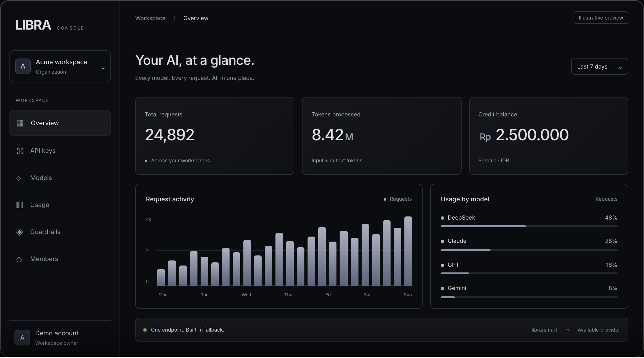Click the DeepSeek usage progress bar
The width and height of the screenshot is (644, 358).
pyautogui.click(x=529, y=226)
